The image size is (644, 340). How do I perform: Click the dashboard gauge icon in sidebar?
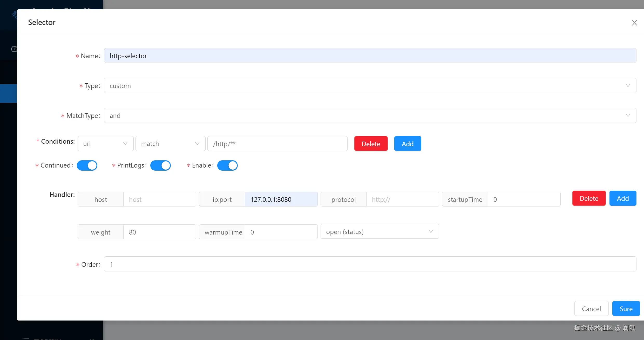(x=14, y=49)
